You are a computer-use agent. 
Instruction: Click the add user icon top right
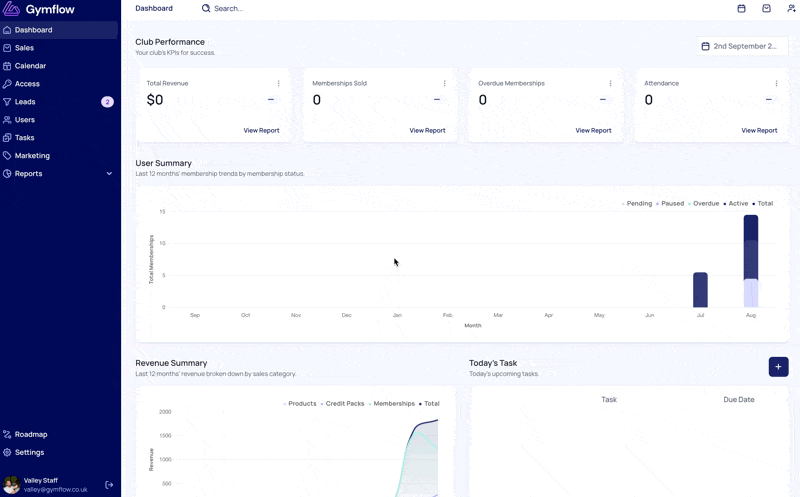tap(791, 8)
